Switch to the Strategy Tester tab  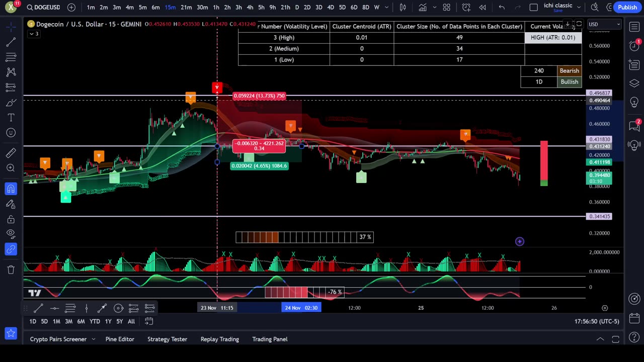click(x=167, y=339)
